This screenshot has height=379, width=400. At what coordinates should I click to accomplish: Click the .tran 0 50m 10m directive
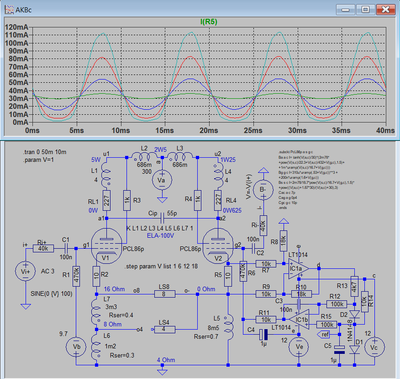coord(45,152)
